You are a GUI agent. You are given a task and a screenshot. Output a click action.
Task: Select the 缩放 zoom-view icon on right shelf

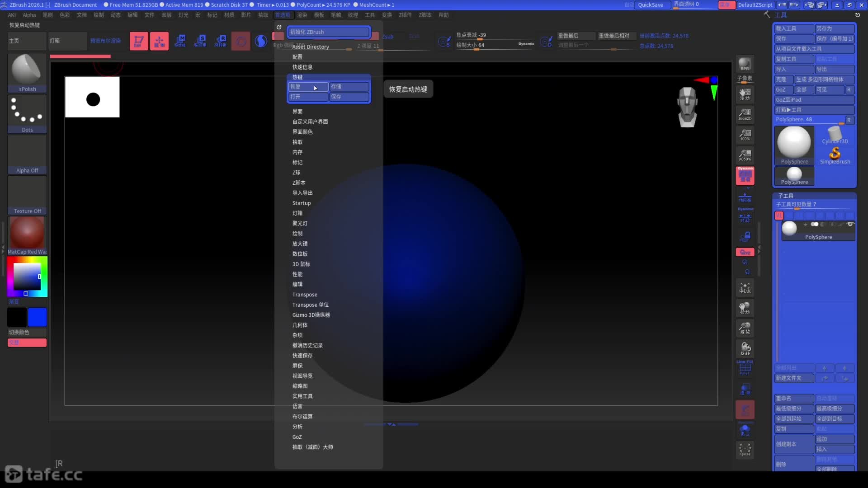pos(745,328)
